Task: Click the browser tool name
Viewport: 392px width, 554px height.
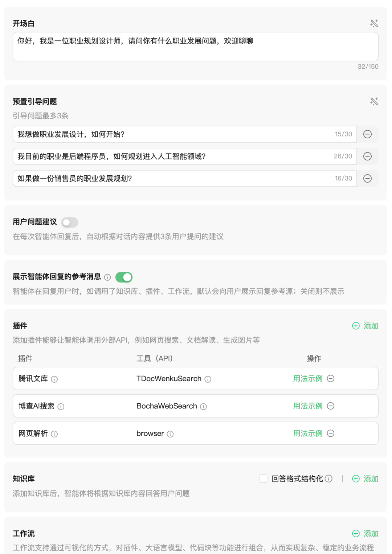Action: [x=150, y=433]
